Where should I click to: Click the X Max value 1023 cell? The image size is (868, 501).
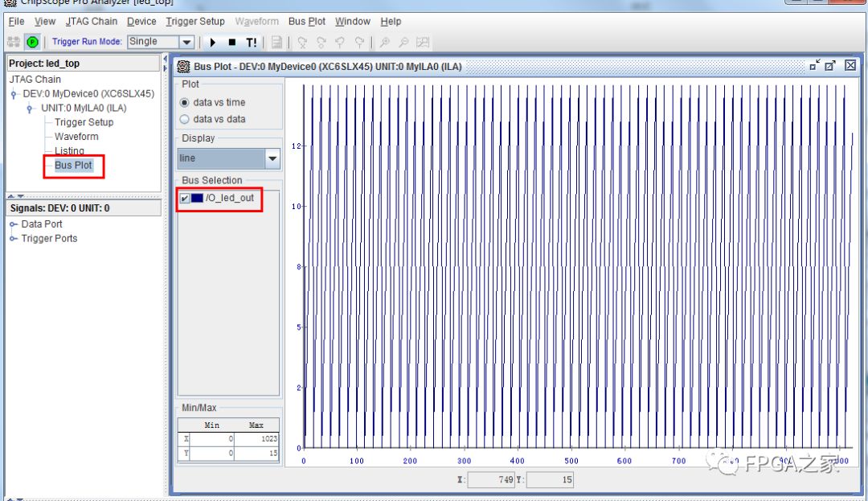(x=256, y=439)
